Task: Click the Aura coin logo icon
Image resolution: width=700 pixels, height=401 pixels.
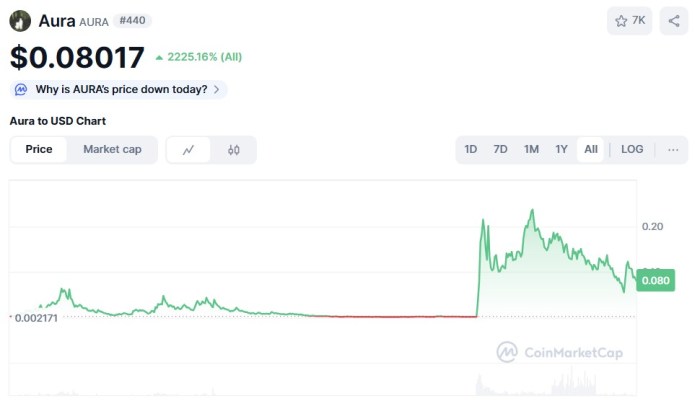Action: coord(21,21)
